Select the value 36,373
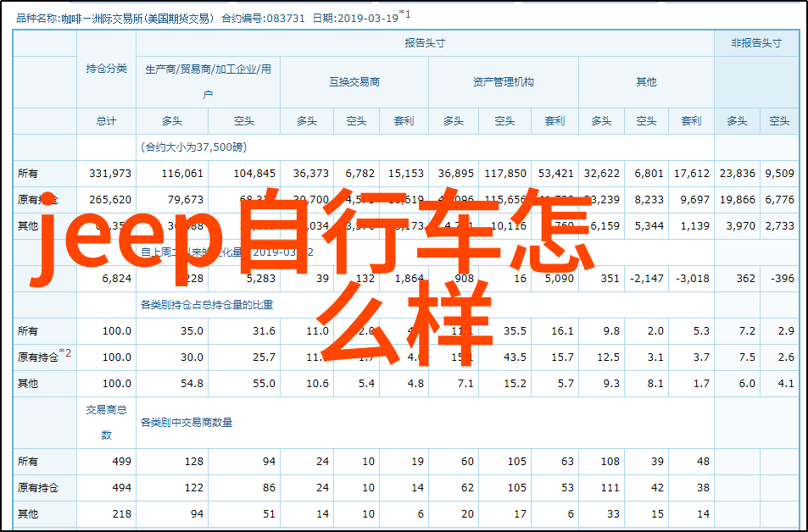 click(311, 174)
